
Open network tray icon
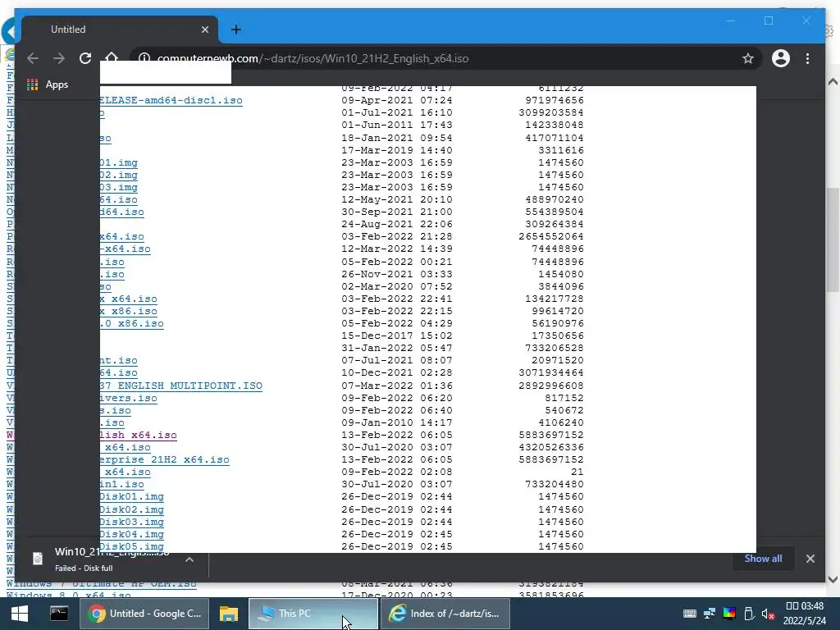tap(710, 614)
